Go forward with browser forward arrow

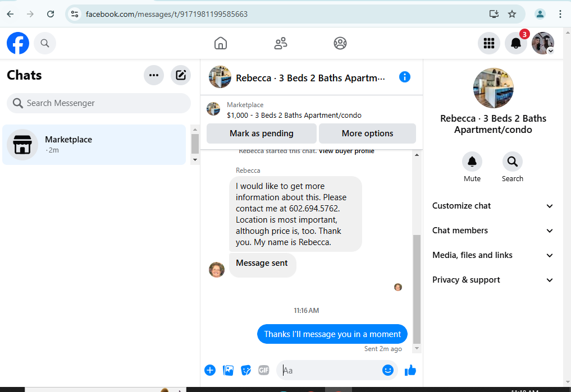pos(30,14)
